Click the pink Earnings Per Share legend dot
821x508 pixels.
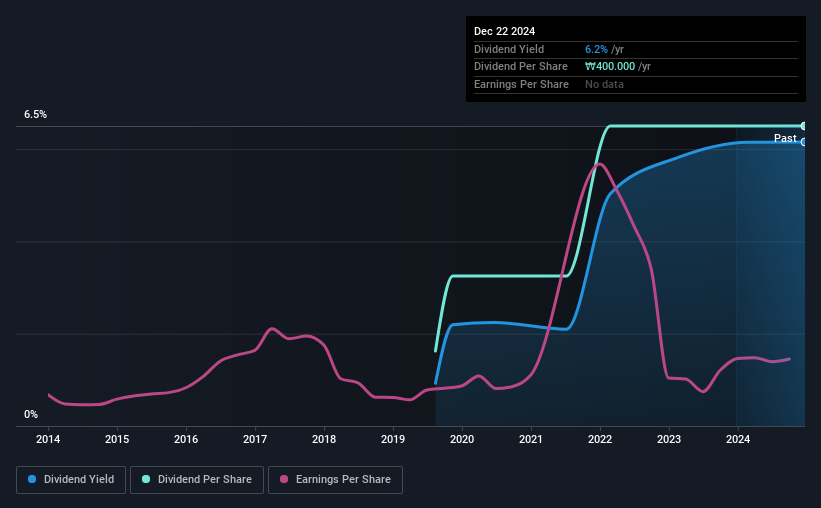[284, 479]
